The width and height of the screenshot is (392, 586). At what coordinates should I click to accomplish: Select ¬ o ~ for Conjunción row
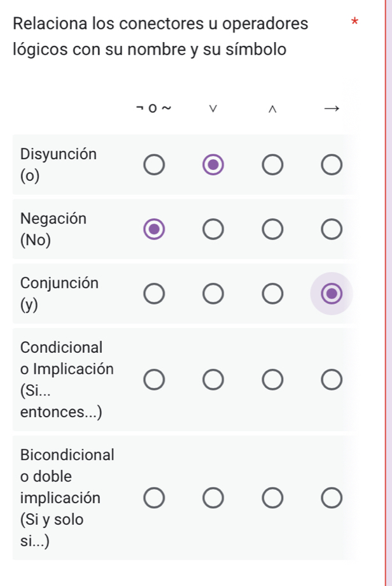tap(153, 294)
